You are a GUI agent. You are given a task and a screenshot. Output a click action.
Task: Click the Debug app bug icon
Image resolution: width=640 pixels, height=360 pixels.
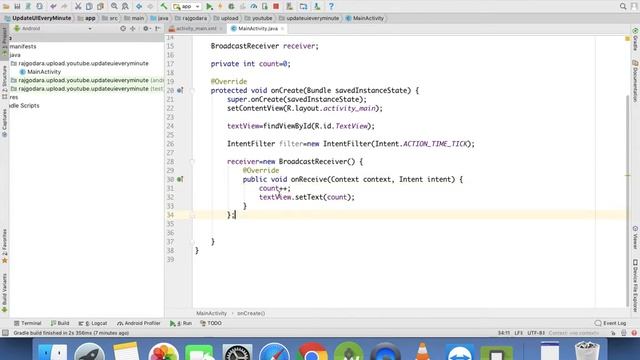pos(231,6)
